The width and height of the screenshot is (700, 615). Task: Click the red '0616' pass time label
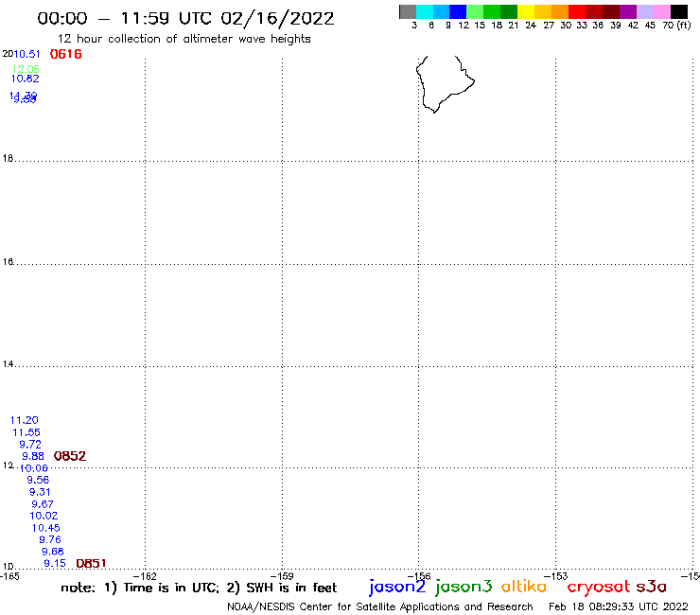(x=65, y=54)
